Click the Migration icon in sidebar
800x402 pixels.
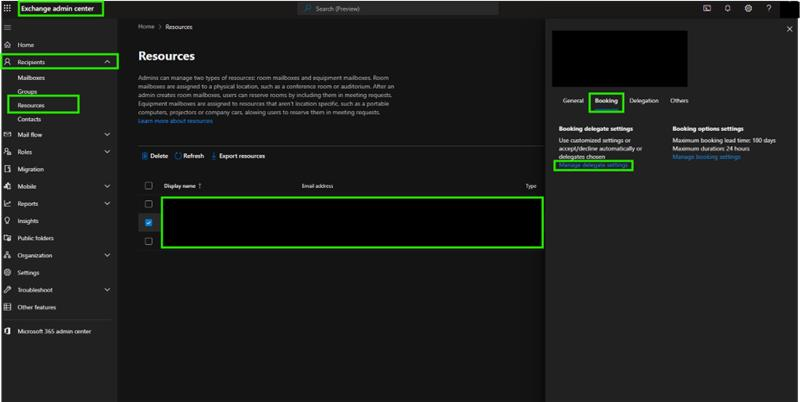[7, 169]
